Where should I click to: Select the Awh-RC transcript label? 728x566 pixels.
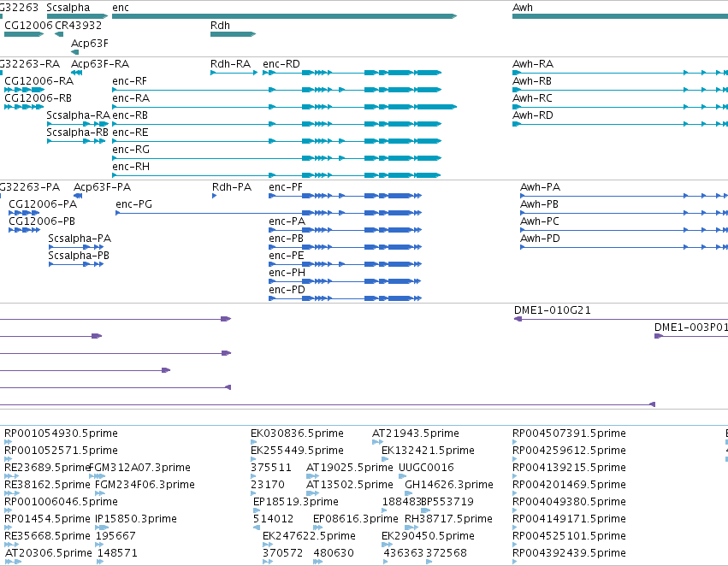click(x=533, y=98)
